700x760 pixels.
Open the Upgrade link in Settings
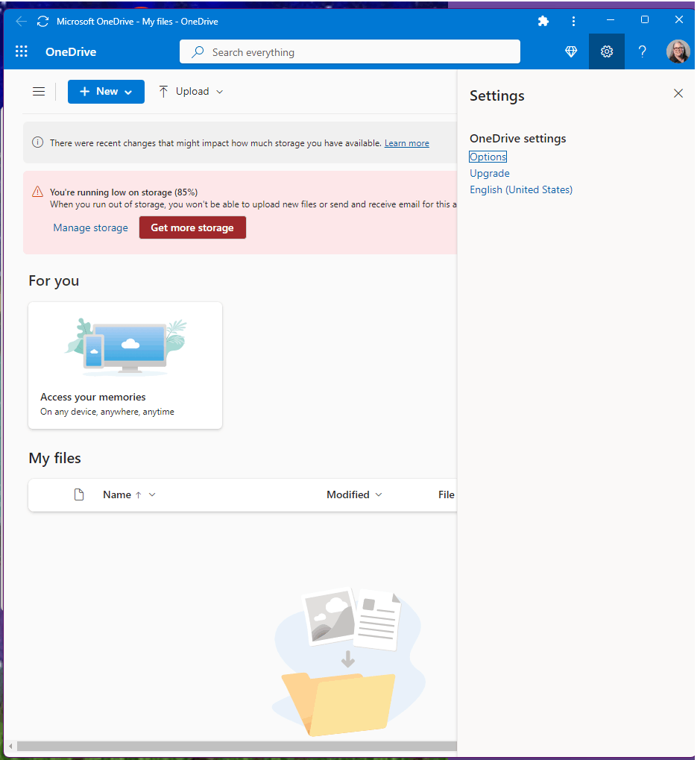click(x=489, y=173)
